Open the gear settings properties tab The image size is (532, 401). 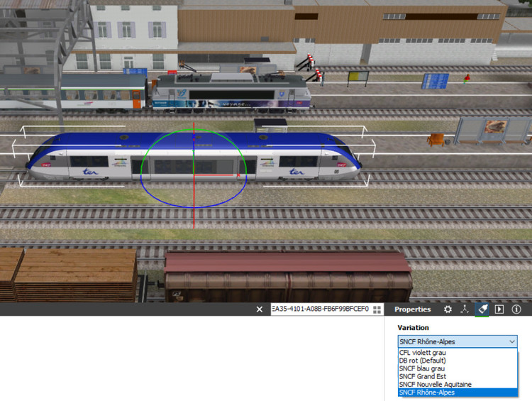(448, 309)
